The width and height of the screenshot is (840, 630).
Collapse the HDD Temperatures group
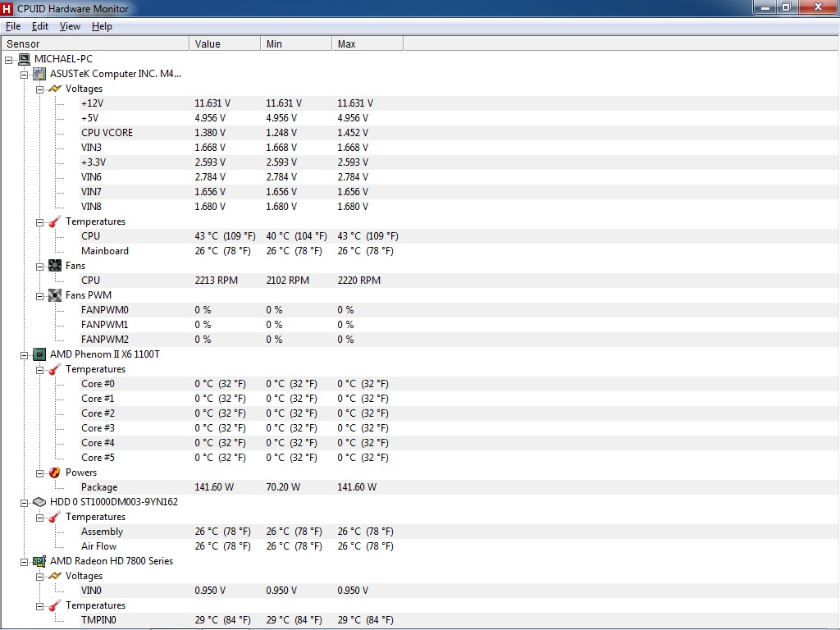coord(39,518)
